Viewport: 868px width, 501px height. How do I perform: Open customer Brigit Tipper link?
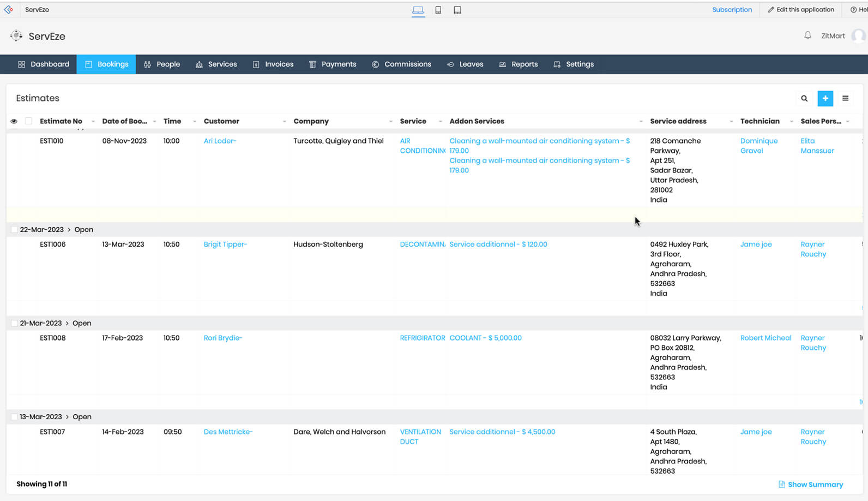pyautogui.click(x=225, y=244)
